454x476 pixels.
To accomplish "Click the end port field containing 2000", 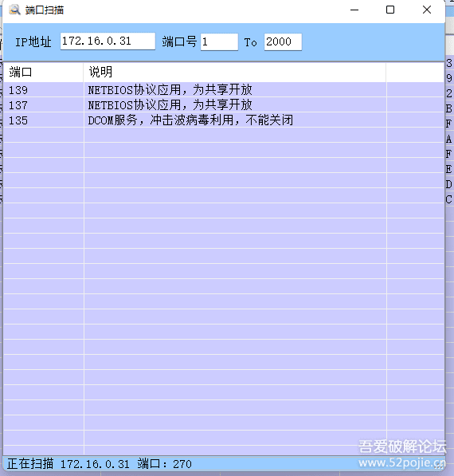I will [283, 42].
